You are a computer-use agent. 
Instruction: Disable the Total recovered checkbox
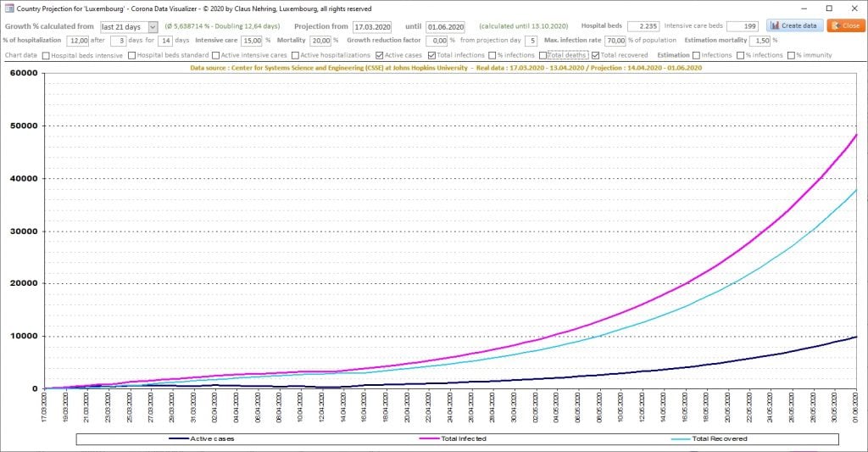point(595,55)
